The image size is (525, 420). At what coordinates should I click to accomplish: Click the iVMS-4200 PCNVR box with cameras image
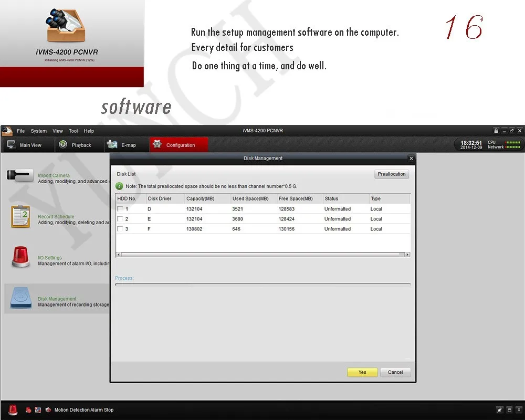[66, 25]
